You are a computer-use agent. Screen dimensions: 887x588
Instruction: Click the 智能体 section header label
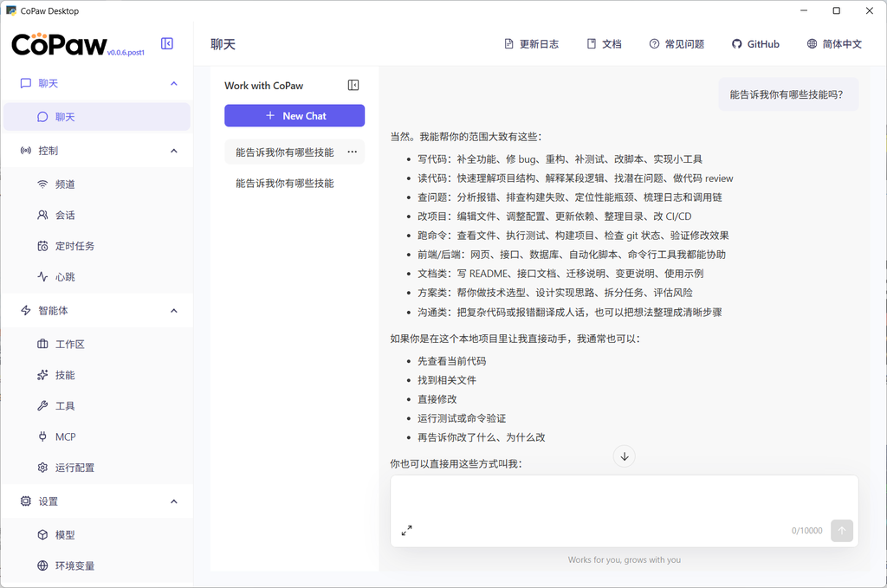(x=53, y=310)
